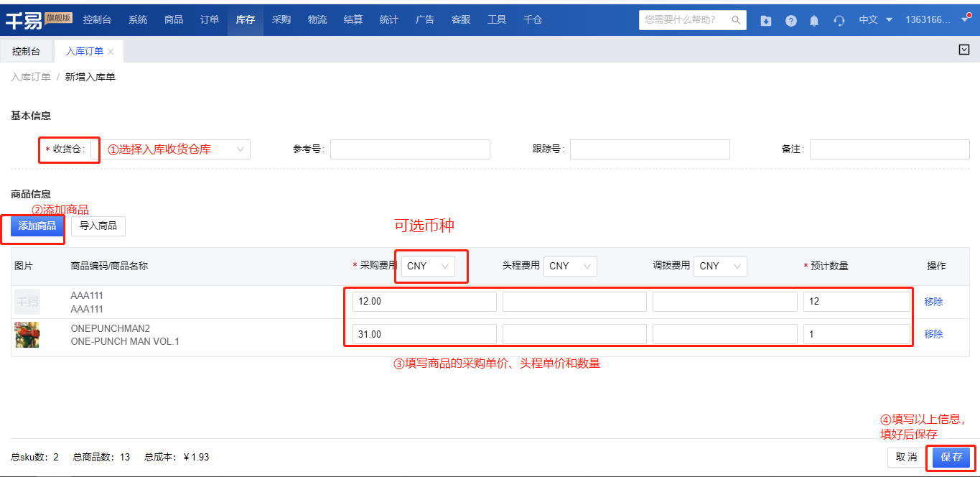Open the customer service headset icon
980x477 pixels.
tap(839, 21)
